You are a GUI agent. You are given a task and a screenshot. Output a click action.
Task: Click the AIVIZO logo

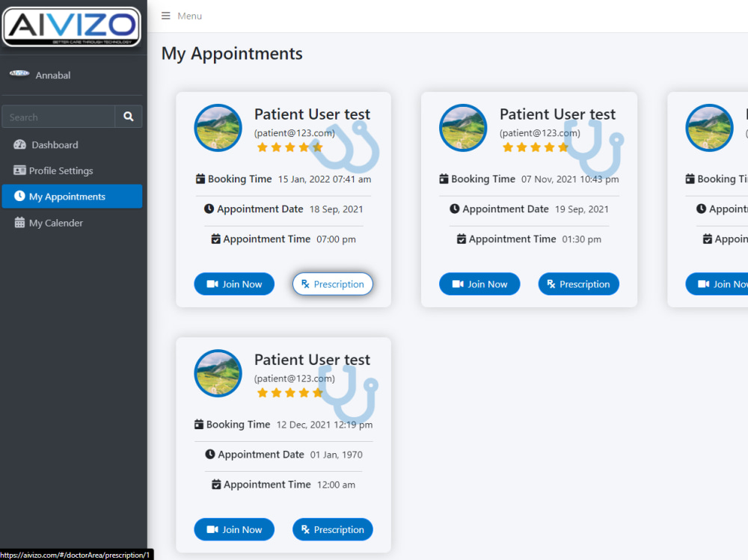(x=72, y=27)
